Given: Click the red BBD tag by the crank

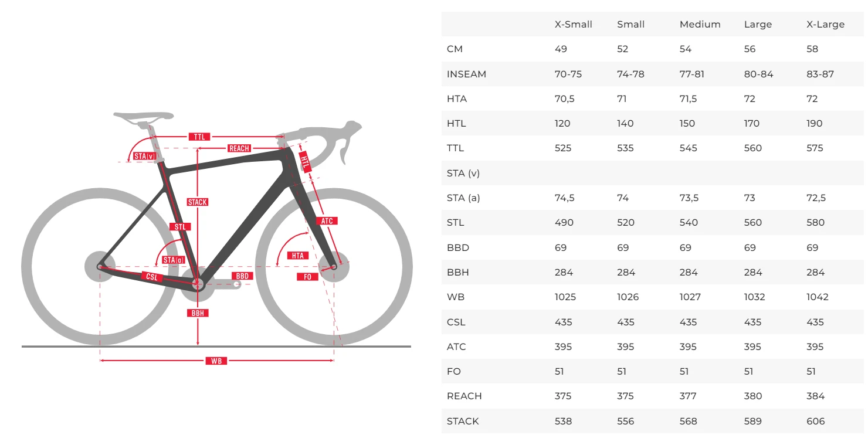Looking at the screenshot, I should pyautogui.click(x=242, y=276).
